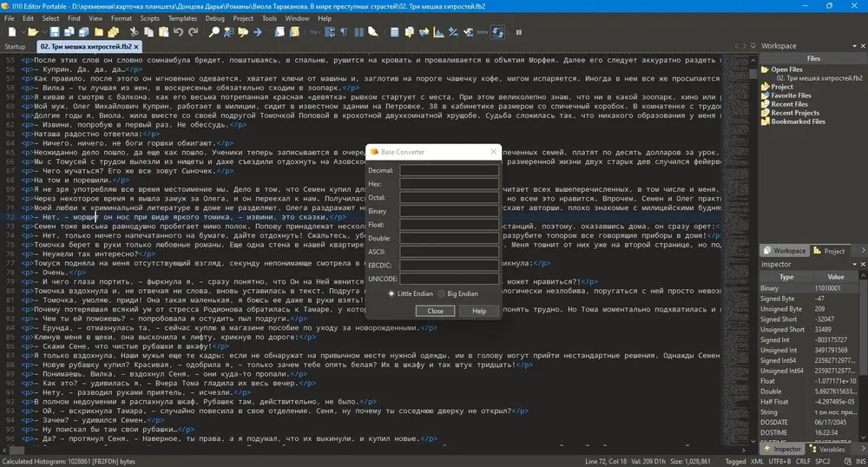The image size is (868, 467).
Task: Click the CRLF line ending status entry
Action: [803, 461]
